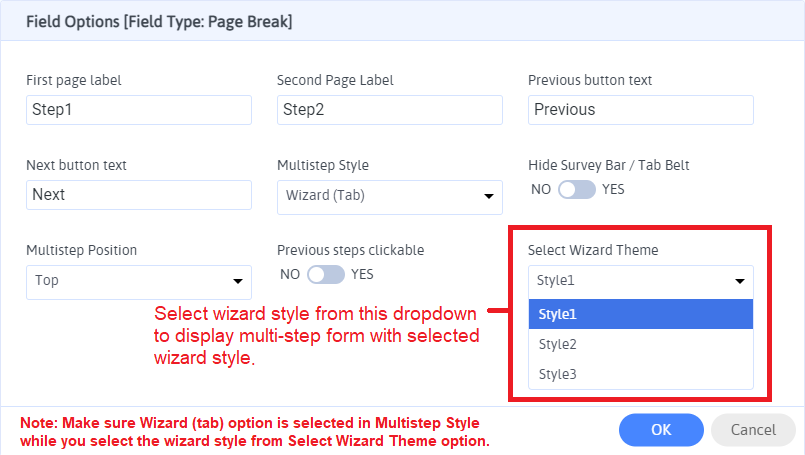Toggle the Previous steps clickable switch
Image resolution: width=805 pixels, height=455 pixels.
326,274
